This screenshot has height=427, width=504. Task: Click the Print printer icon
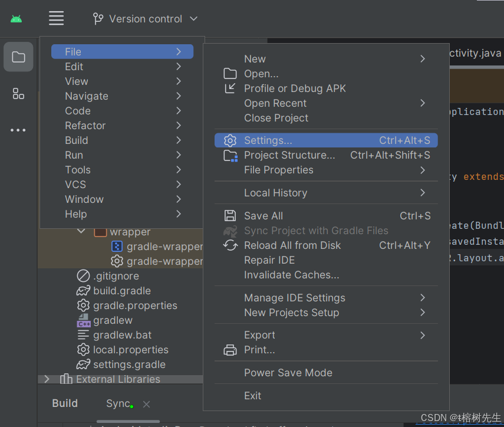tap(230, 350)
